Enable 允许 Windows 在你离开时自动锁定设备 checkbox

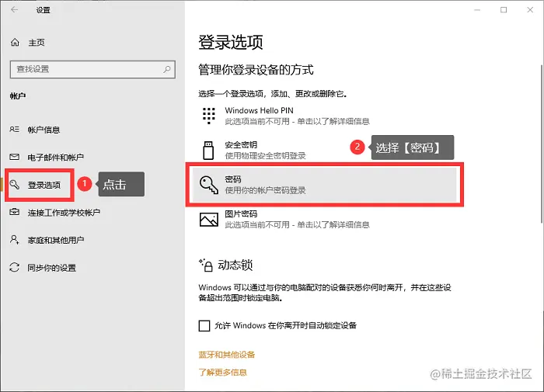tap(204, 326)
